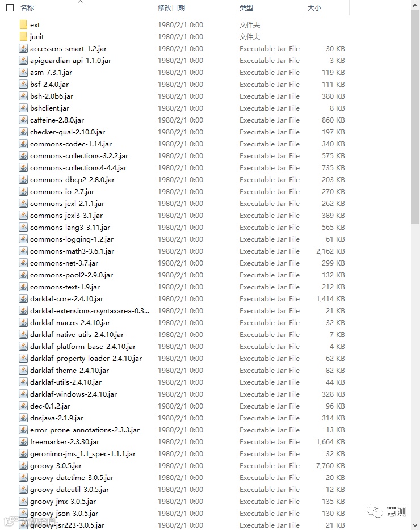Select the file name darklaf-utils-2.4.10.jar

[66, 382]
